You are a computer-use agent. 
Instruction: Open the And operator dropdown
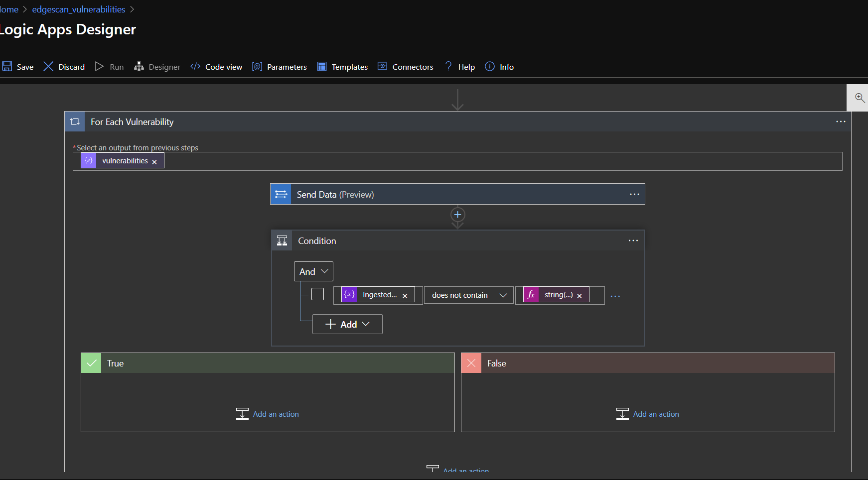point(313,271)
